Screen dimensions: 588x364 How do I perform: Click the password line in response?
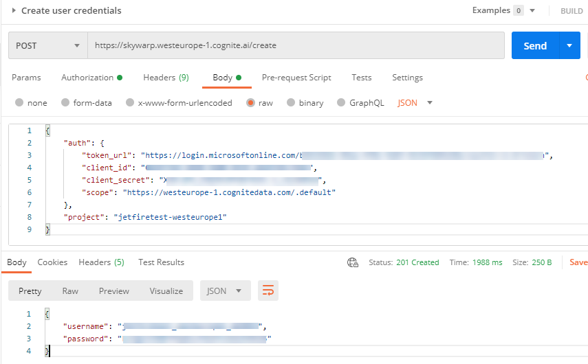(167, 339)
